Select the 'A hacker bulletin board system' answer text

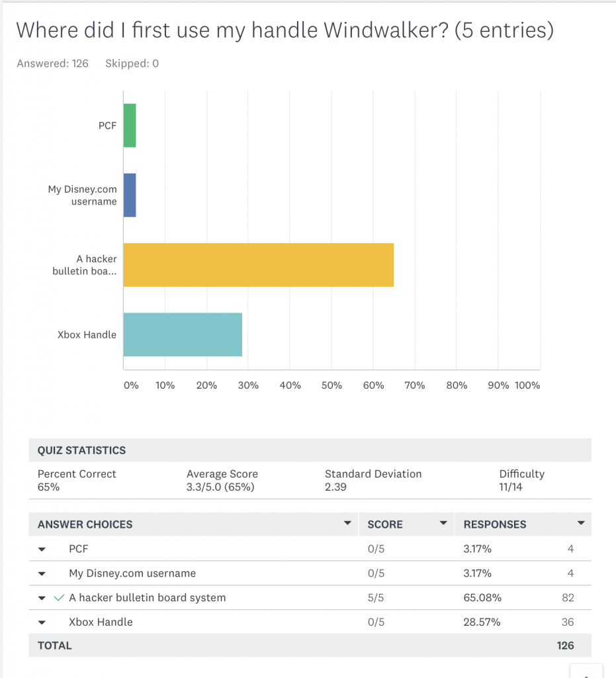(147, 598)
